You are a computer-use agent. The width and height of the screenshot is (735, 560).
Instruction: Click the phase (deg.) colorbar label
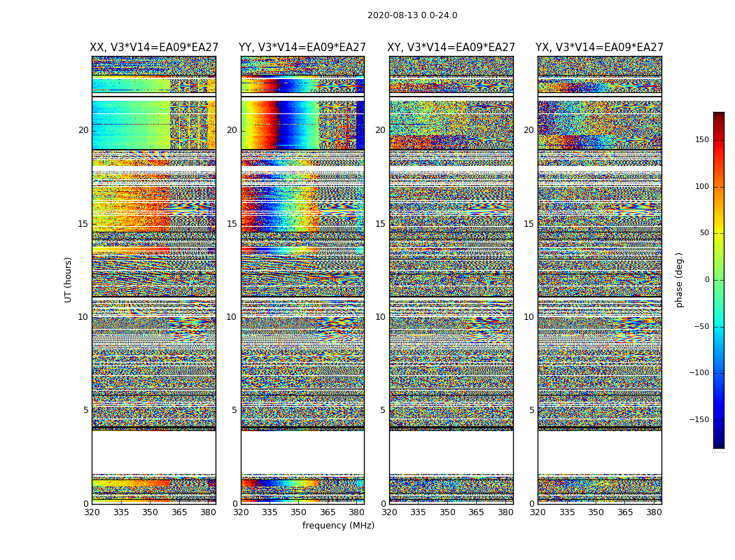pos(679,280)
